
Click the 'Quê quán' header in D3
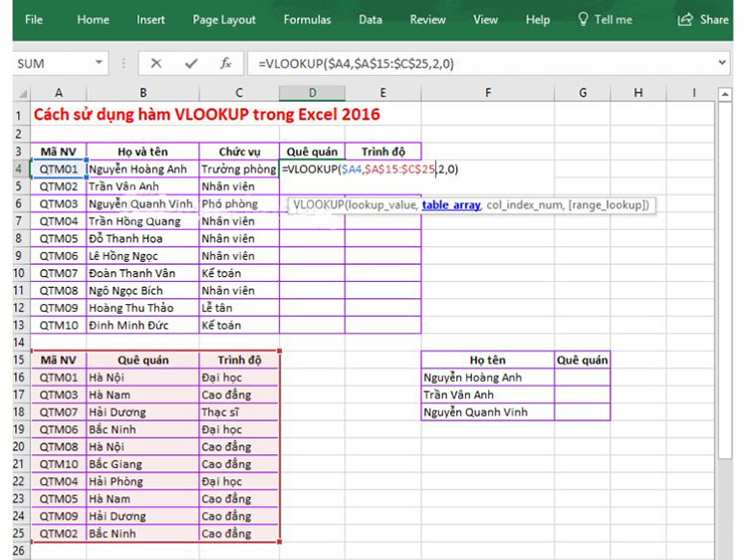click(312, 151)
